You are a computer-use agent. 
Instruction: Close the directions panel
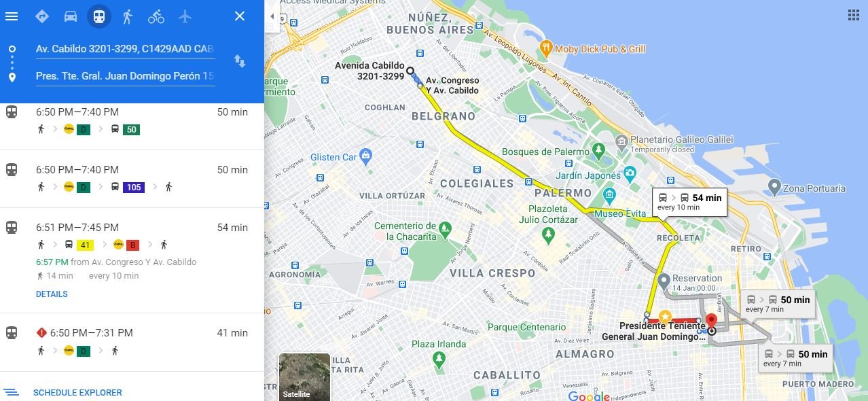click(240, 16)
